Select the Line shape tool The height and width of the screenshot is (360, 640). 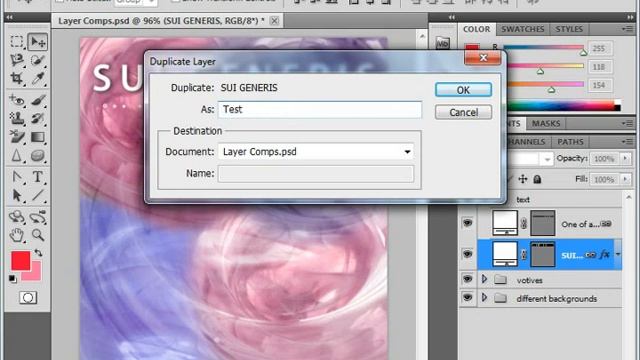(x=38, y=195)
